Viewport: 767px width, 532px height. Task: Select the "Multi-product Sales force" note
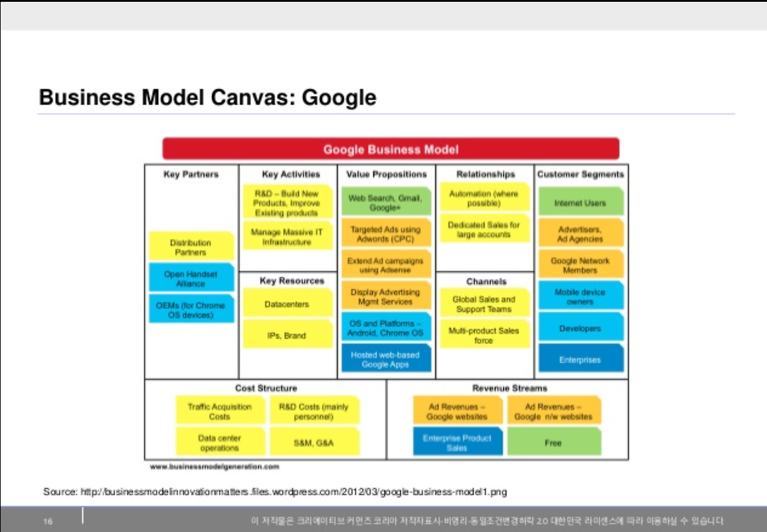point(485,334)
